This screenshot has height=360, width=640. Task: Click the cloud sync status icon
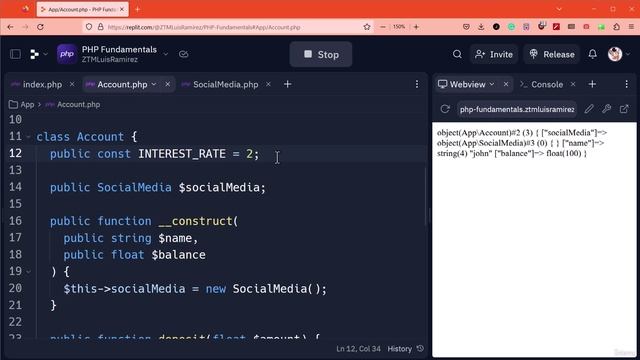tap(184, 54)
